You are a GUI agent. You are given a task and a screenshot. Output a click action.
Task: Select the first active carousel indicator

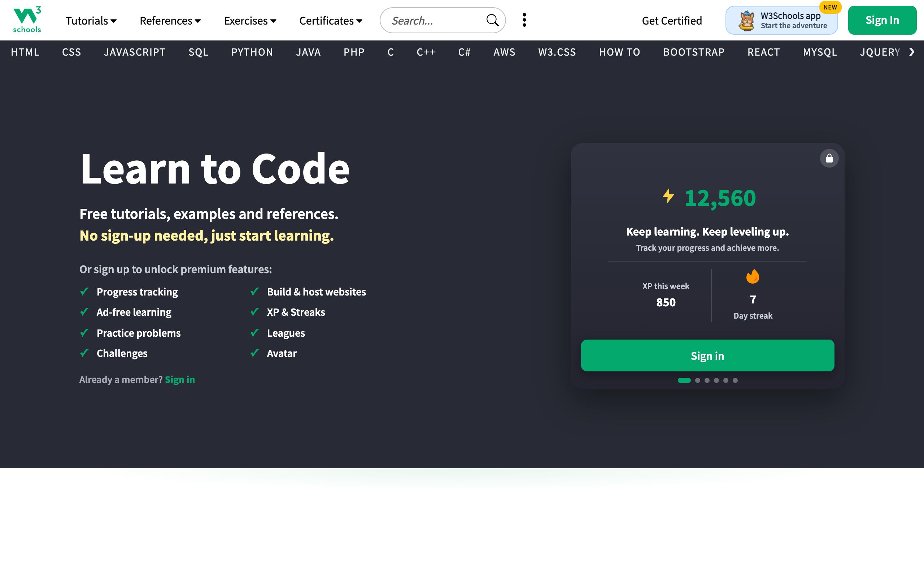coord(684,380)
